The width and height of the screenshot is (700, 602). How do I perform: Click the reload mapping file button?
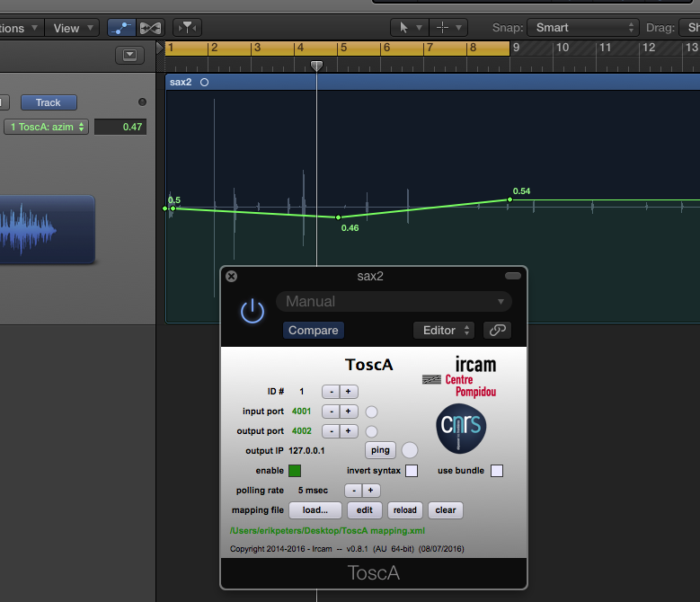coord(405,510)
